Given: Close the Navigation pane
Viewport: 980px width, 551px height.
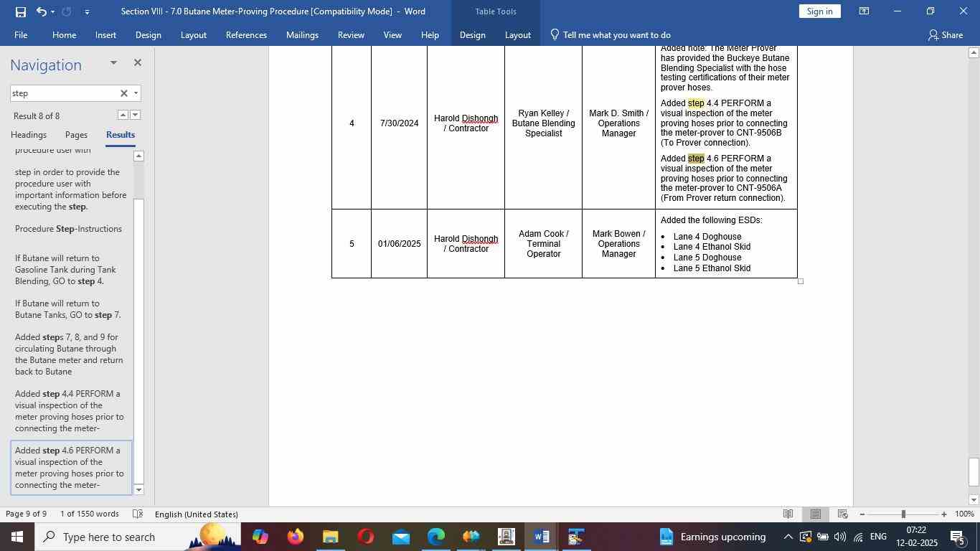Looking at the screenshot, I should [x=138, y=63].
